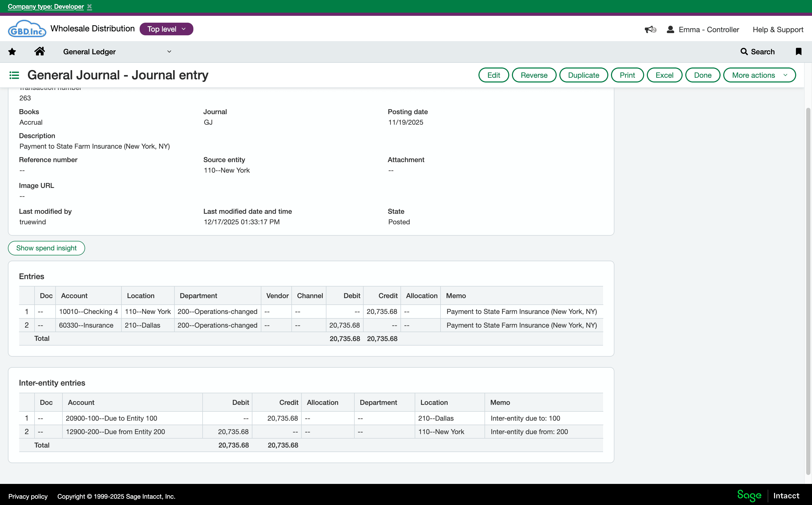Open the General Ledger application dropdown
This screenshot has width=812, height=505.
click(169, 51)
